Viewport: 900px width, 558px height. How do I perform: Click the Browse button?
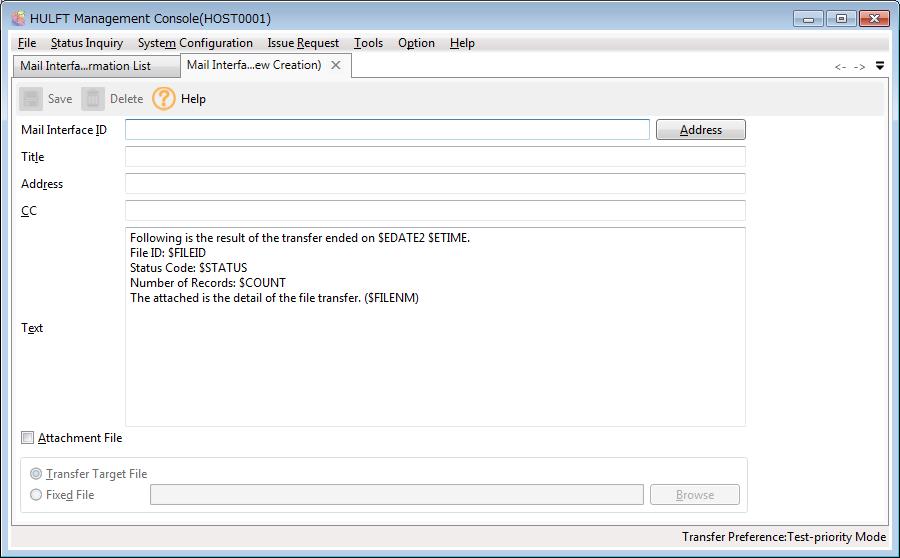(x=695, y=495)
